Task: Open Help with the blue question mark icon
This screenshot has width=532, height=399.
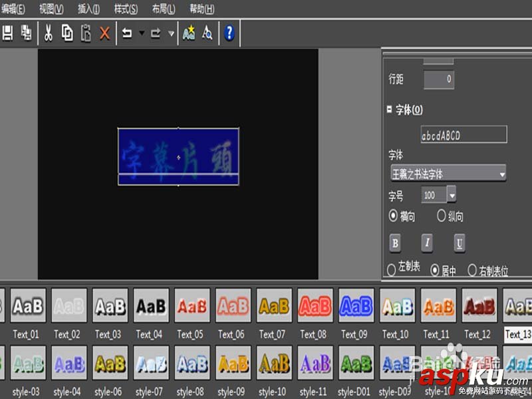Action: [x=229, y=33]
